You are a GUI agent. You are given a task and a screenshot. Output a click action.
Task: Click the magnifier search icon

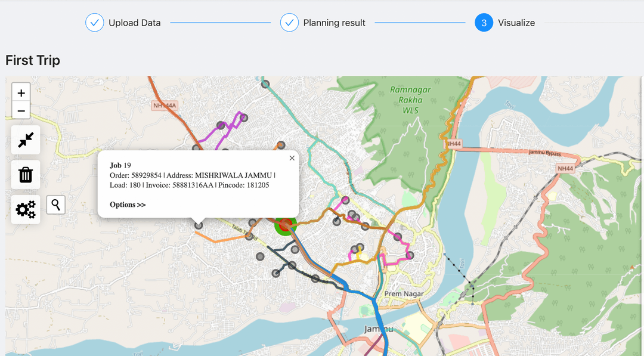pos(55,205)
